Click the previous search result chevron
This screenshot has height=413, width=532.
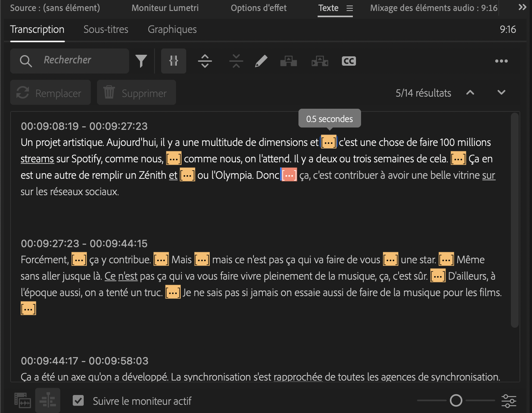click(470, 93)
